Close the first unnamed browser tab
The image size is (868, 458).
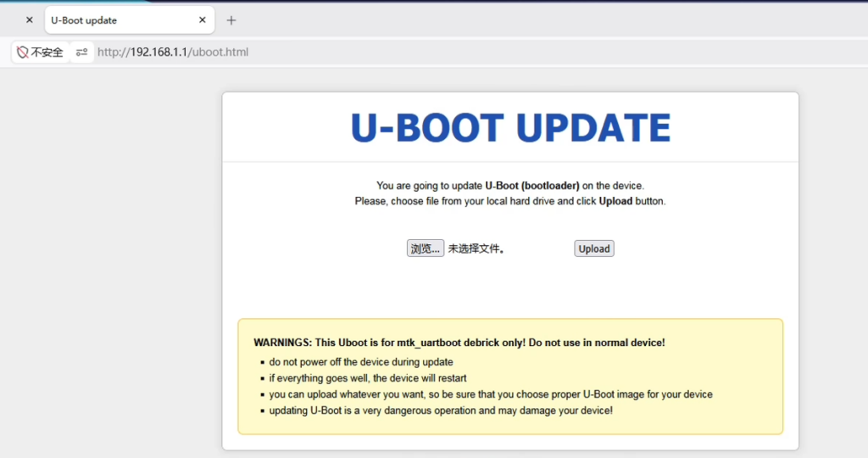click(x=30, y=20)
